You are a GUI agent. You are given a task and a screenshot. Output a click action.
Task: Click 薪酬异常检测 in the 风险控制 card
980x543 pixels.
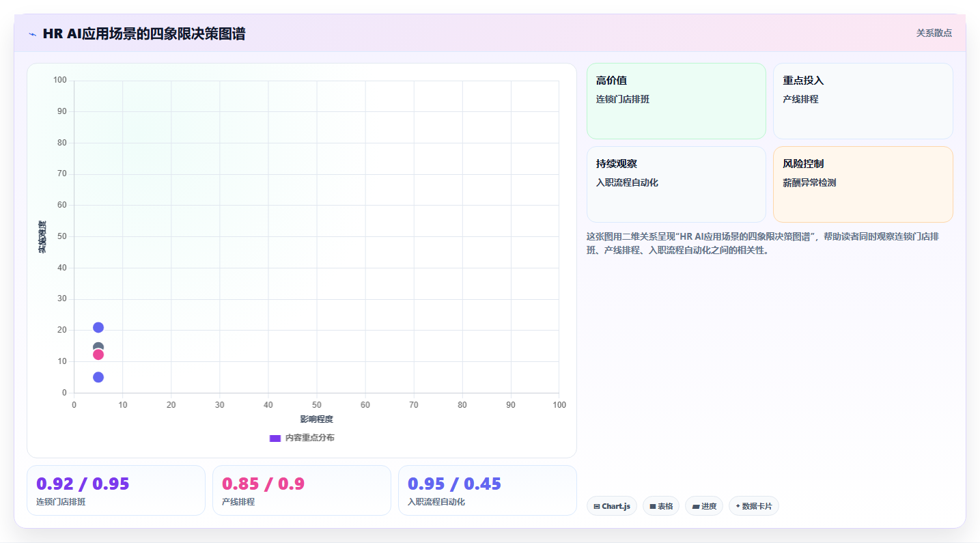pyautogui.click(x=809, y=182)
